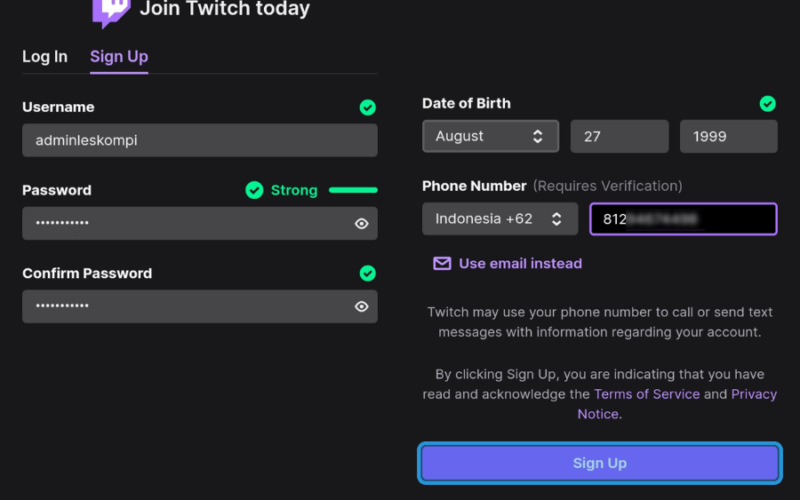Focus the Username field containing adminleskompi
Viewport: 800px width, 500px height.
200,140
